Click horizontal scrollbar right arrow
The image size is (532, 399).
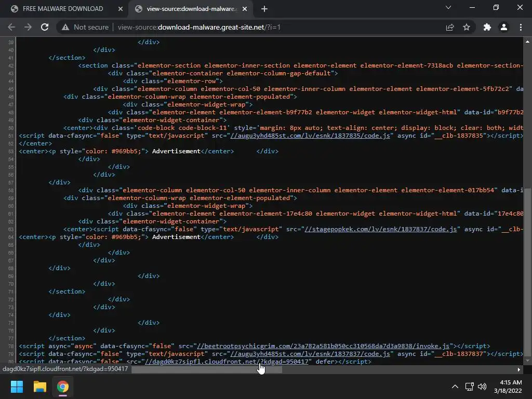coord(519,369)
